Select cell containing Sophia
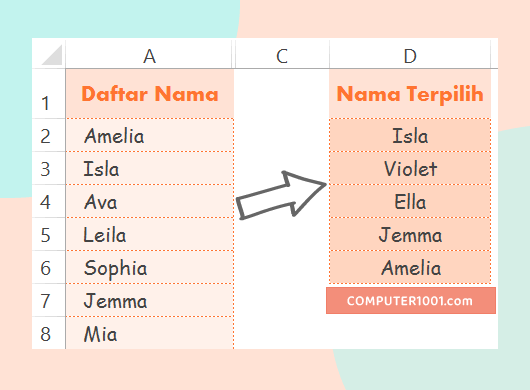 pyautogui.click(x=150, y=267)
